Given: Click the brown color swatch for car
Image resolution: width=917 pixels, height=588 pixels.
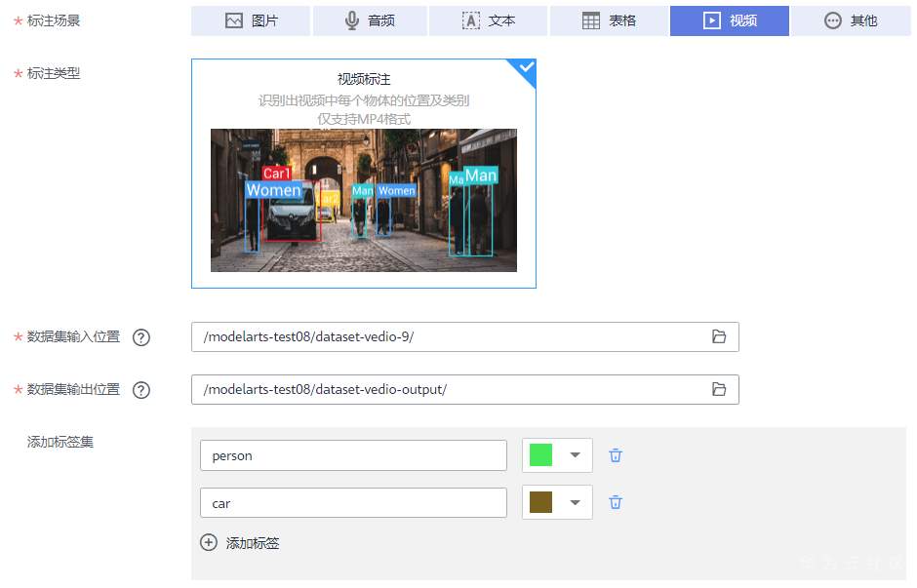Looking at the screenshot, I should click(x=540, y=502).
